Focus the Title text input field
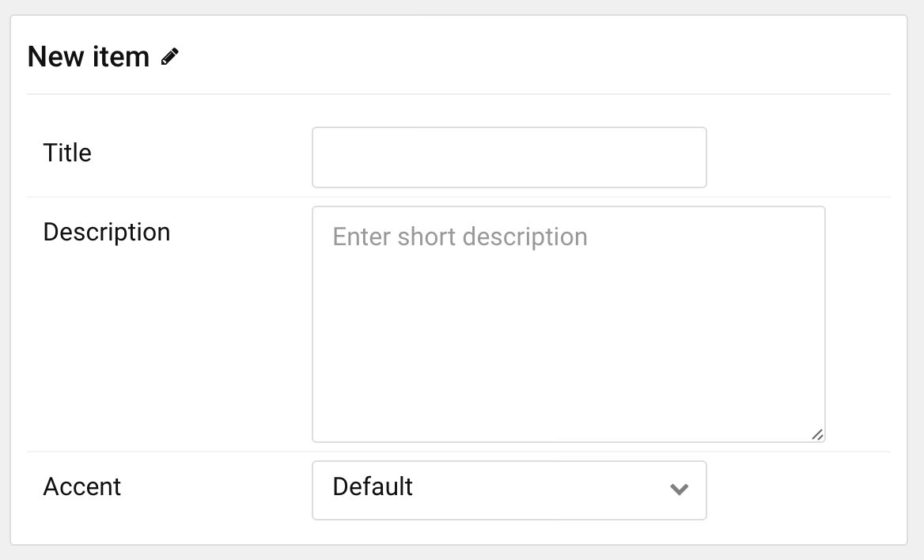924x560 pixels. [x=509, y=157]
